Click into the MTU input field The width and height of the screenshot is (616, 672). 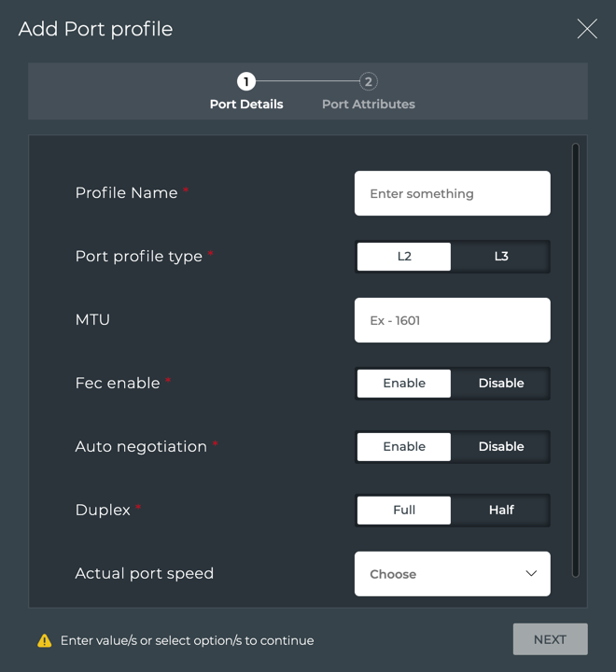coord(452,320)
